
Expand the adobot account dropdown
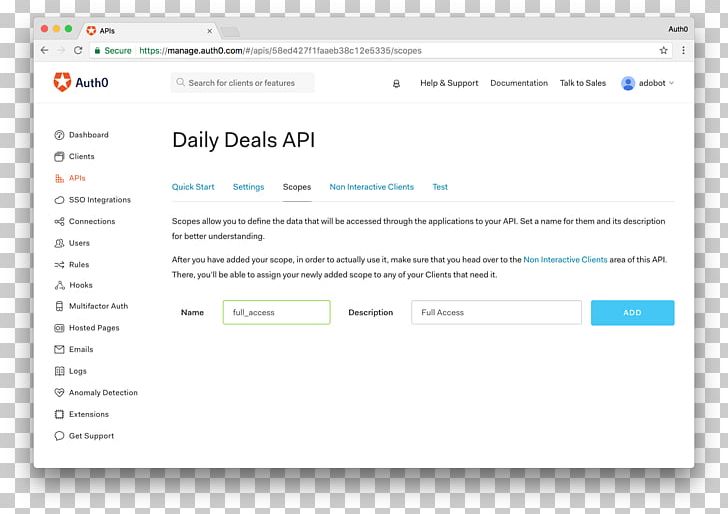(x=648, y=84)
